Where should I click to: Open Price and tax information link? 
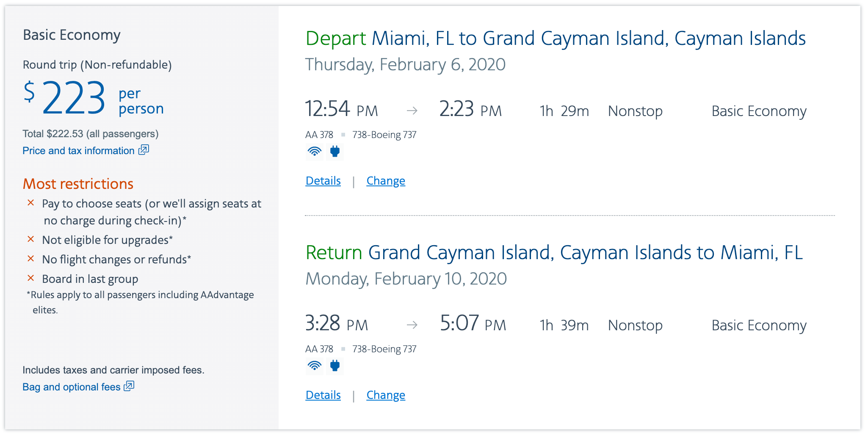pyautogui.click(x=78, y=151)
